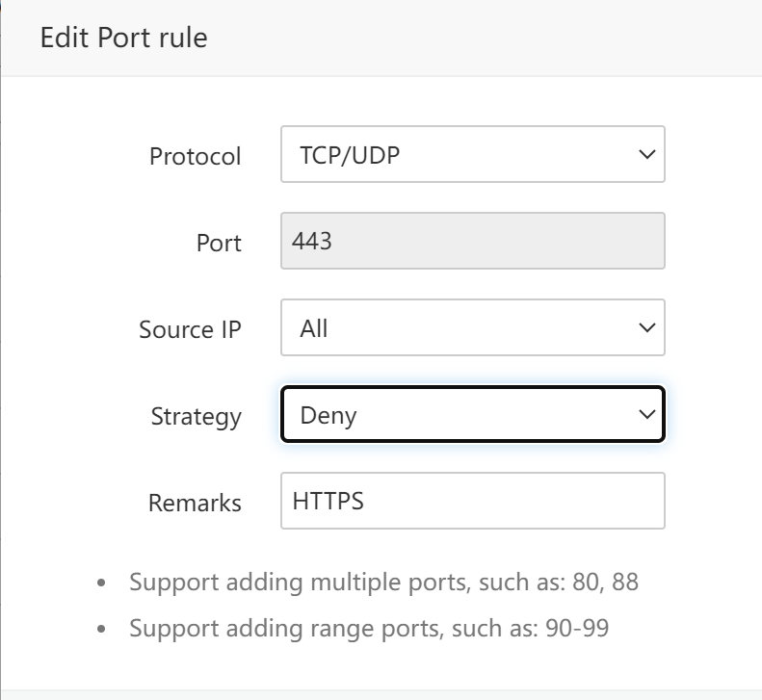Image resolution: width=762 pixels, height=700 pixels.
Task: Click the 'Protocol' field label
Action: click(195, 156)
